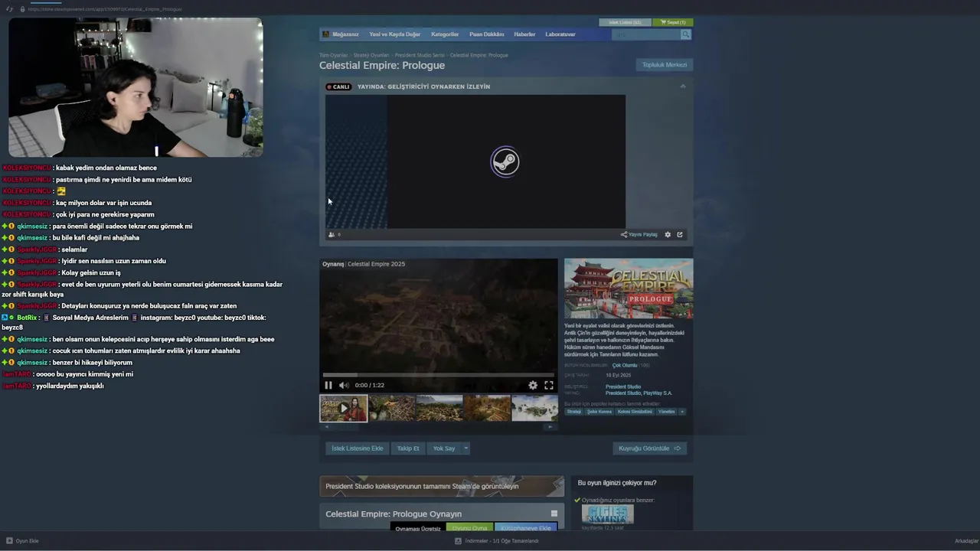The width and height of the screenshot is (980, 551).
Task: Click the Steam store URL bar
Action: coord(104,9)
